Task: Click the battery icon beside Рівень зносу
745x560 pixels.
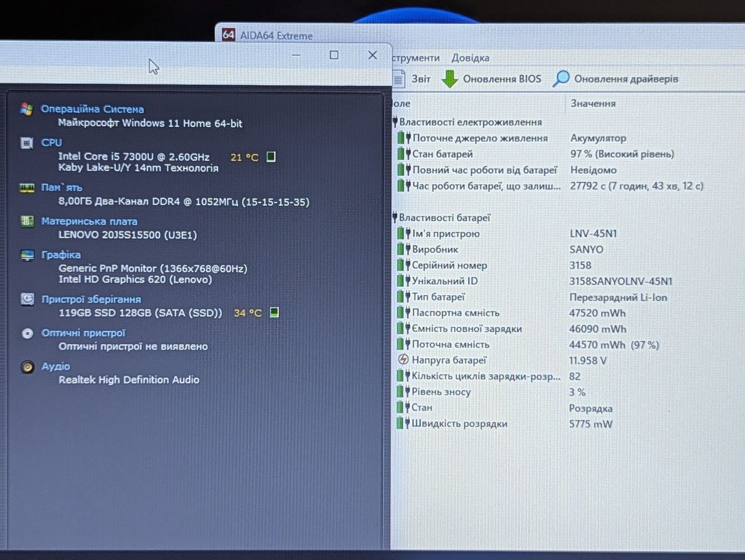Action: click(403, 392)
